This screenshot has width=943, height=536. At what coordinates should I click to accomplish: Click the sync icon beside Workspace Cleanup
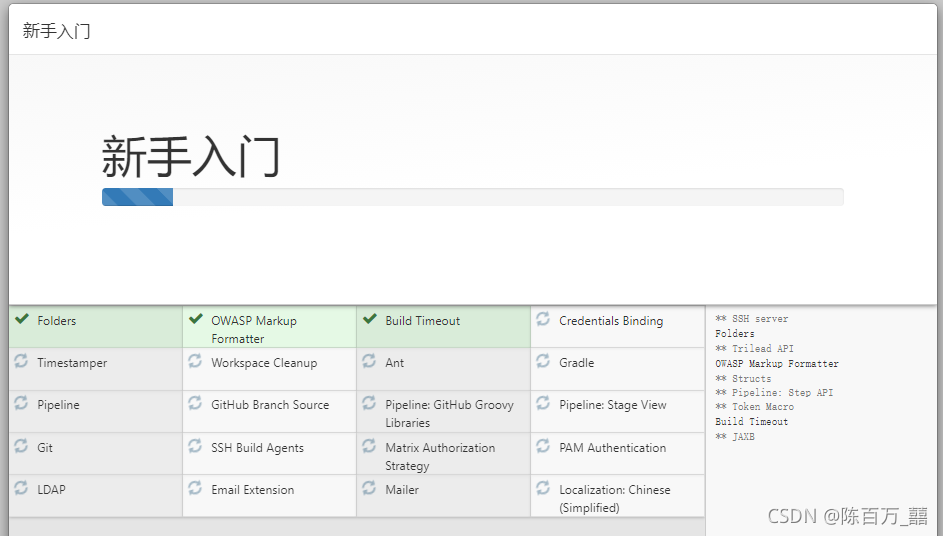pos(195,361)
